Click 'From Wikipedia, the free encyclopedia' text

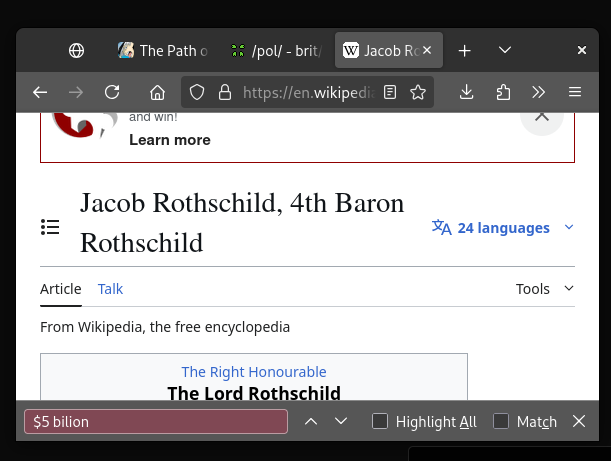[x=165, y=327]
